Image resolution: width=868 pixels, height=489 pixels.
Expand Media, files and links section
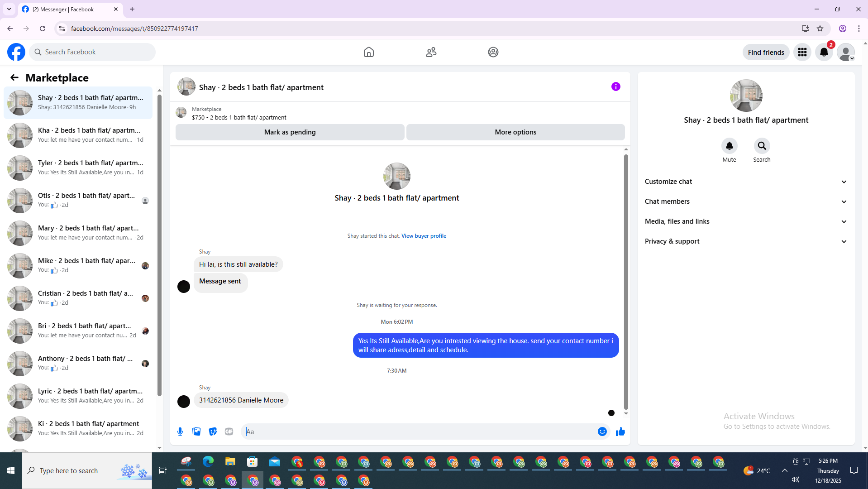pyautogui.click(x=746, y=221)
